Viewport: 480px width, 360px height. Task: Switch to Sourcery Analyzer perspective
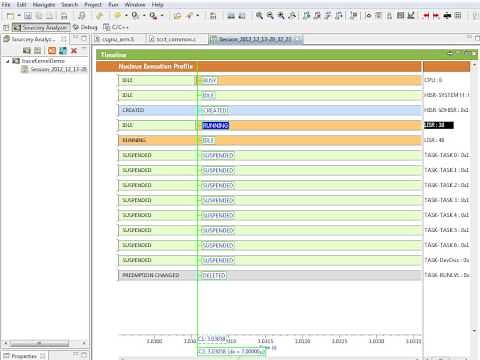[41, 27]
